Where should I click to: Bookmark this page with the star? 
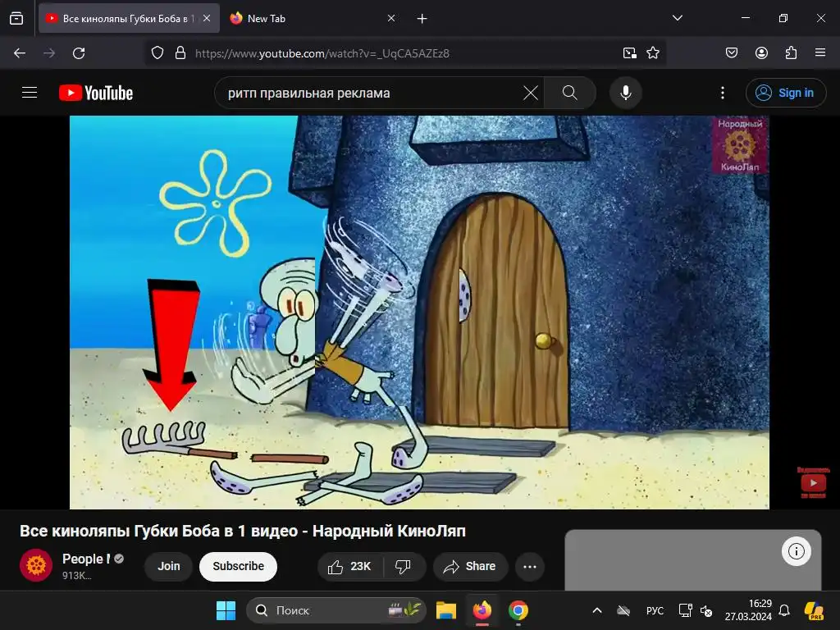(652, 53)
